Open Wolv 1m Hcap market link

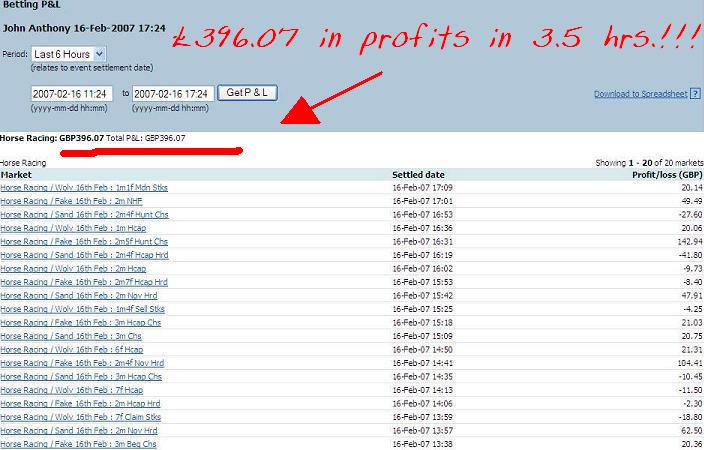73,228
